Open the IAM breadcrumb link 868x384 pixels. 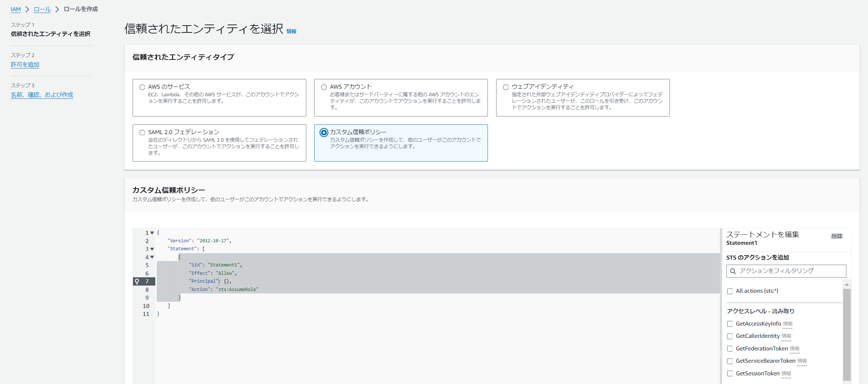pyautogui.click(x=16, y=9)
